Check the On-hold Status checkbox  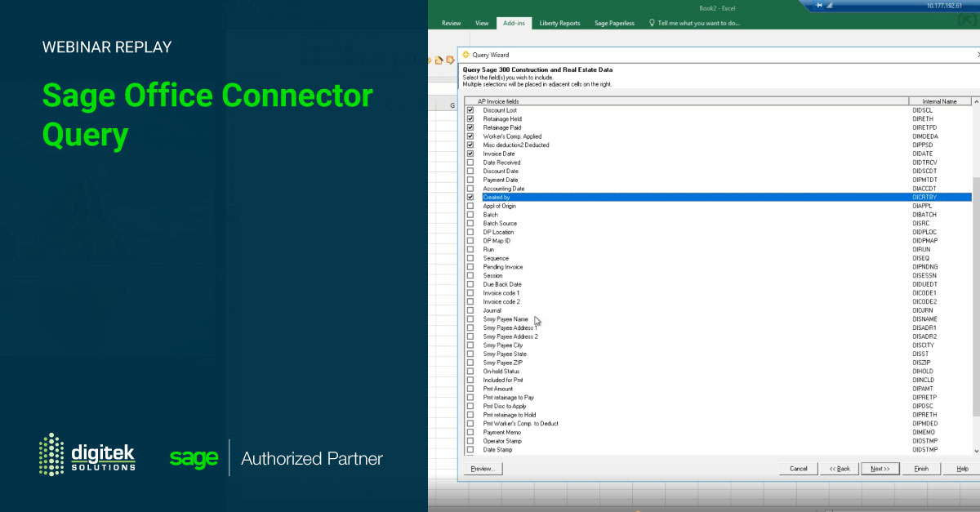(470, 372)
